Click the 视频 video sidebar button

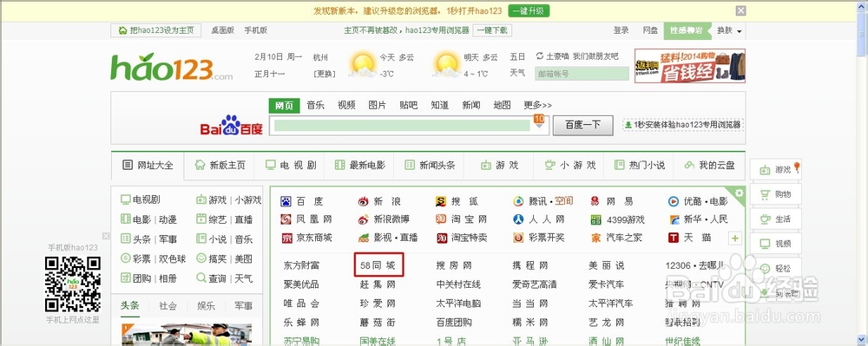(775, 244)
